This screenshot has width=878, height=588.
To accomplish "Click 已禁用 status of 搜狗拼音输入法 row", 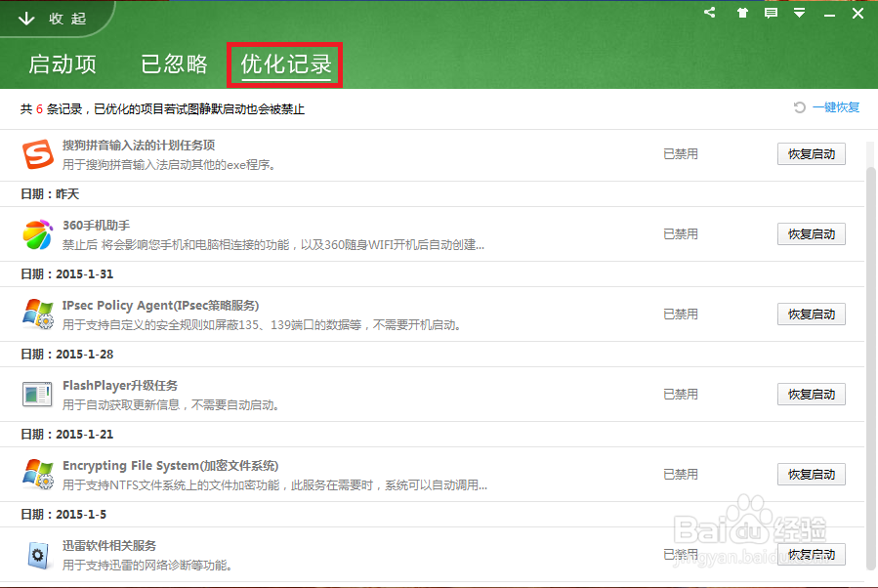I will click(x=681, y=154).
